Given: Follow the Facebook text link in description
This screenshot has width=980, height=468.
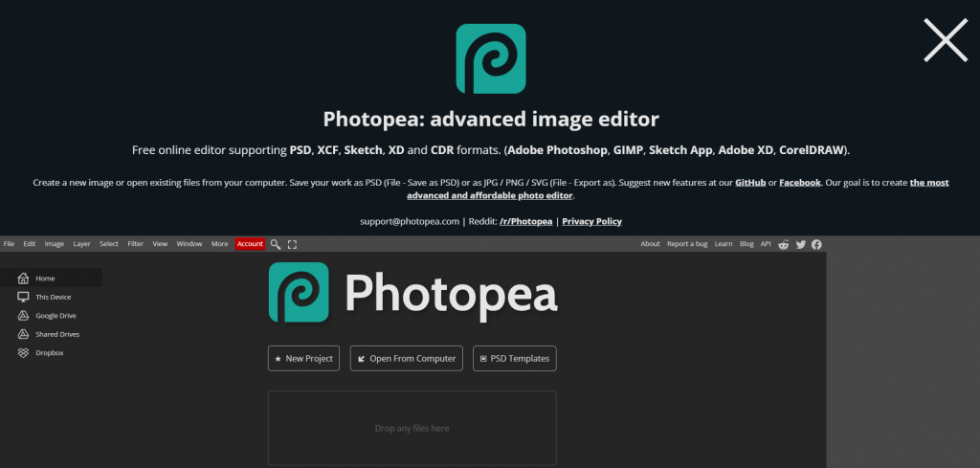Looking at the screenshot, I should (x=800, y=183).
